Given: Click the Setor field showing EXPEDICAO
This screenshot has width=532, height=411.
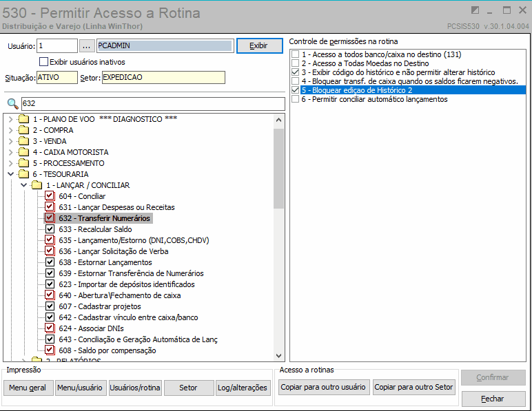Looking at the screenshot, I should (x=163, y=77).
